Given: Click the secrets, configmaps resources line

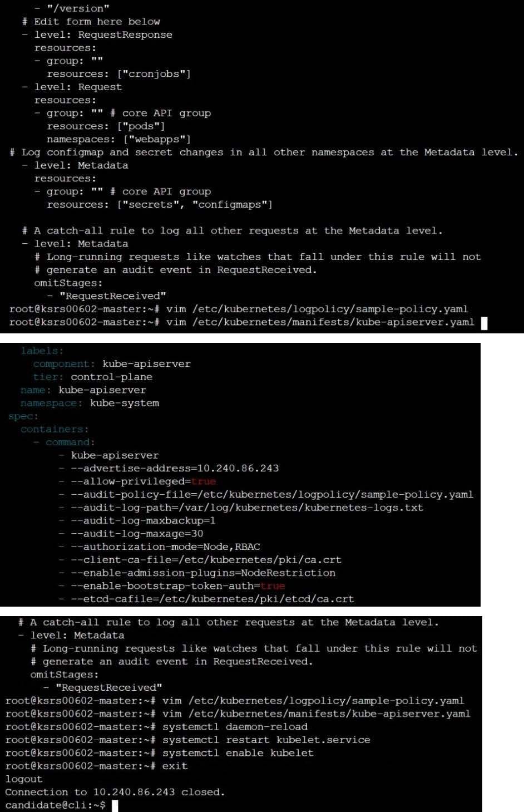Looking at the screenshot, I should pos(160,205).
